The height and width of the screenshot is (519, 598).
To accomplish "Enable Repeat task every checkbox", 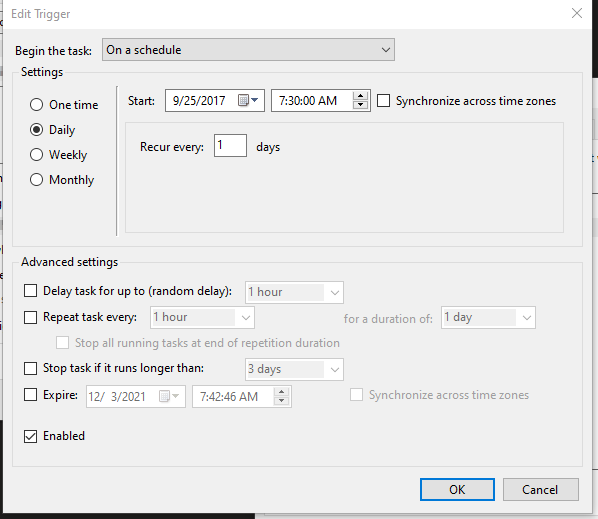I will coord(31,317).
